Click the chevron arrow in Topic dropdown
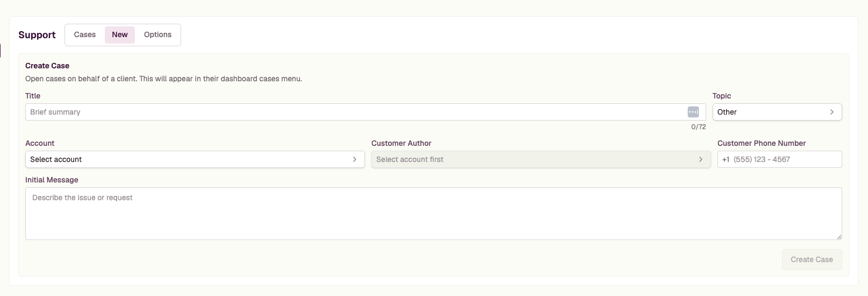 coord(831,112)
